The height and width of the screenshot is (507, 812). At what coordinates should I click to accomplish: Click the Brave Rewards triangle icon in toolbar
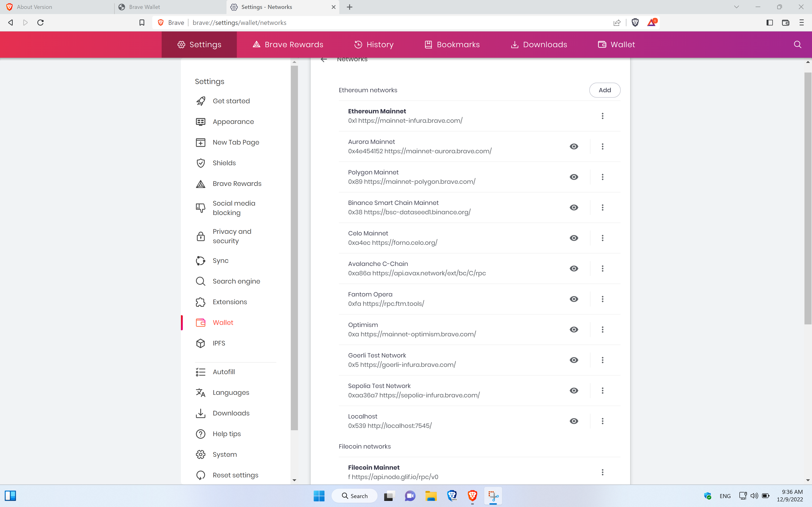[651, 23]
